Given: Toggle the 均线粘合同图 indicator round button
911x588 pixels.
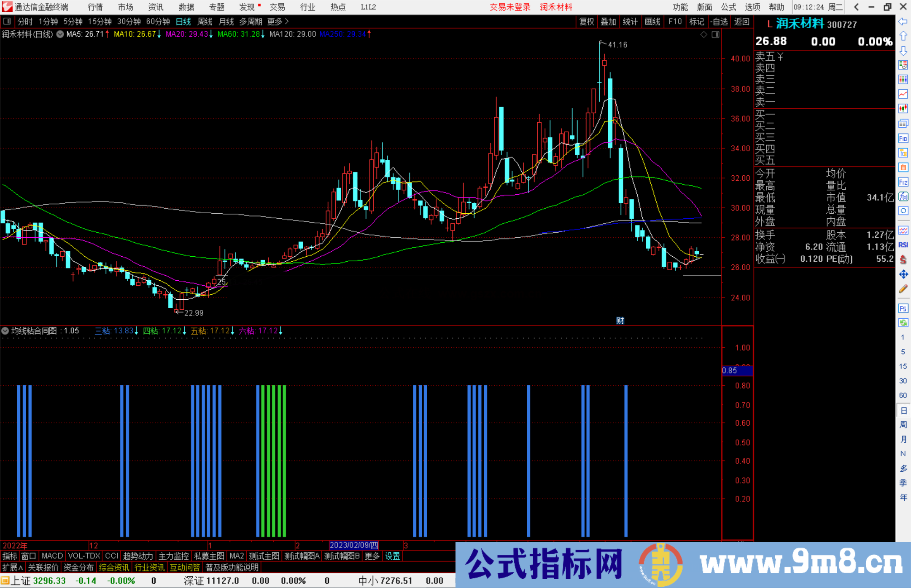Looking at the screenshot, I should [5, 331].
